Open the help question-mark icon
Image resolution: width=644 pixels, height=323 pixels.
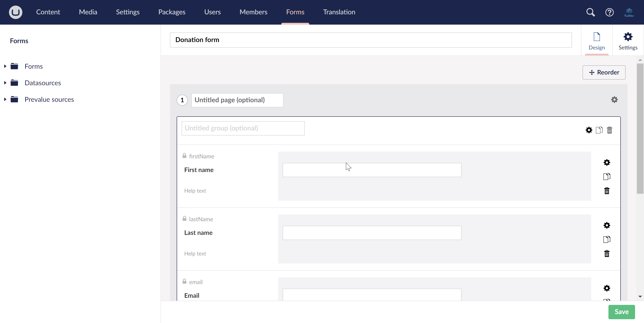click(609, 12)
